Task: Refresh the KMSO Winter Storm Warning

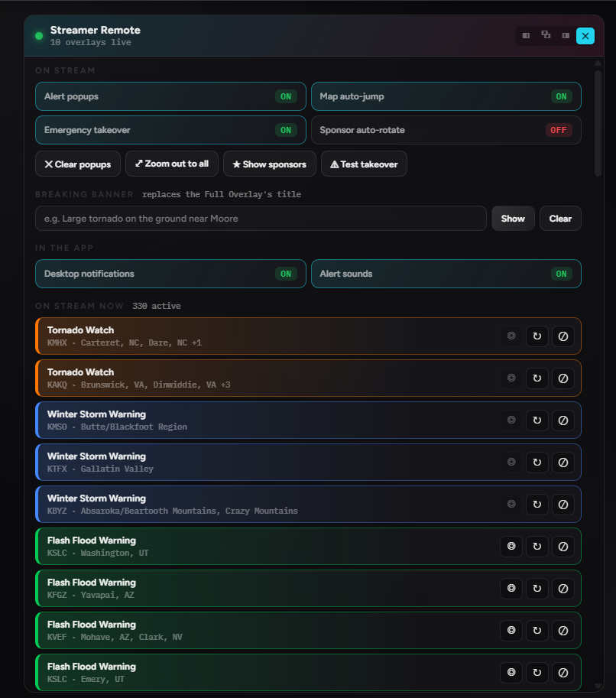Action: pos(537,420)
